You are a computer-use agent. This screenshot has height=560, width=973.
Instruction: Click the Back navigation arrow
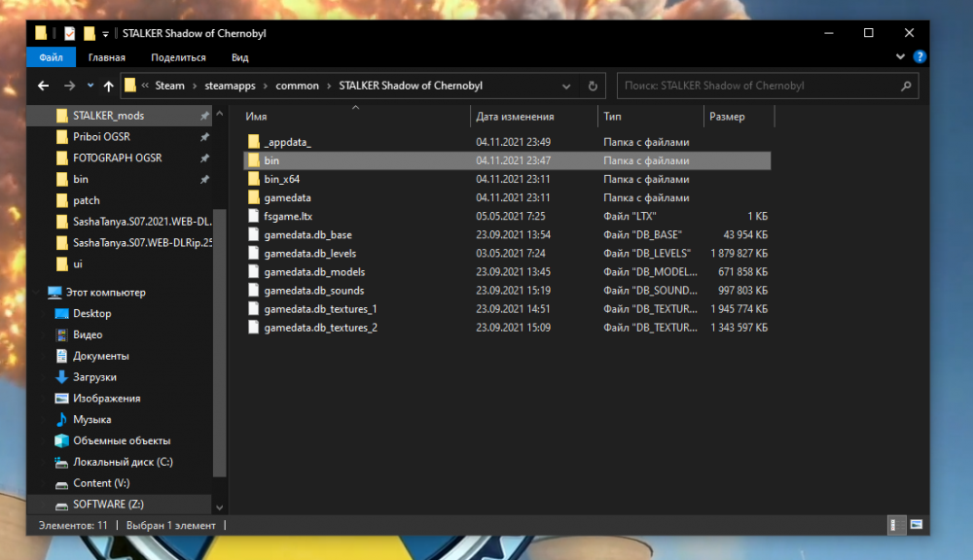point(43,86)
